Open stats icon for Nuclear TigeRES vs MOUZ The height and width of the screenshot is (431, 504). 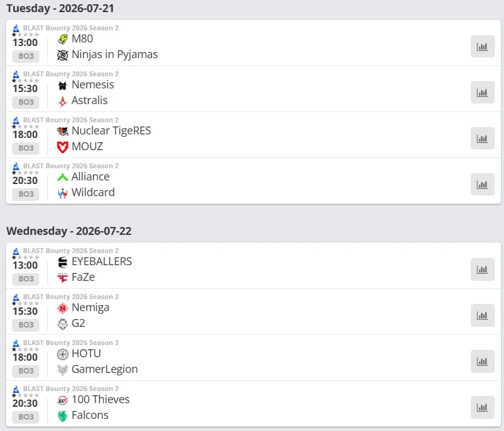482,138
